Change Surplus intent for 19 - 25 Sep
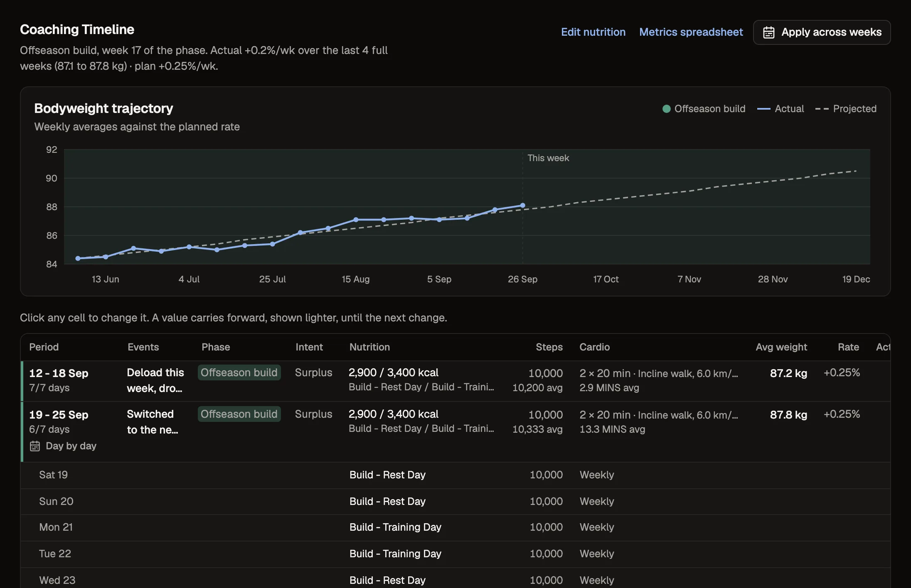The height and width of the screenshot is (588, 911). pyautogui.click(x=313, y=414)
